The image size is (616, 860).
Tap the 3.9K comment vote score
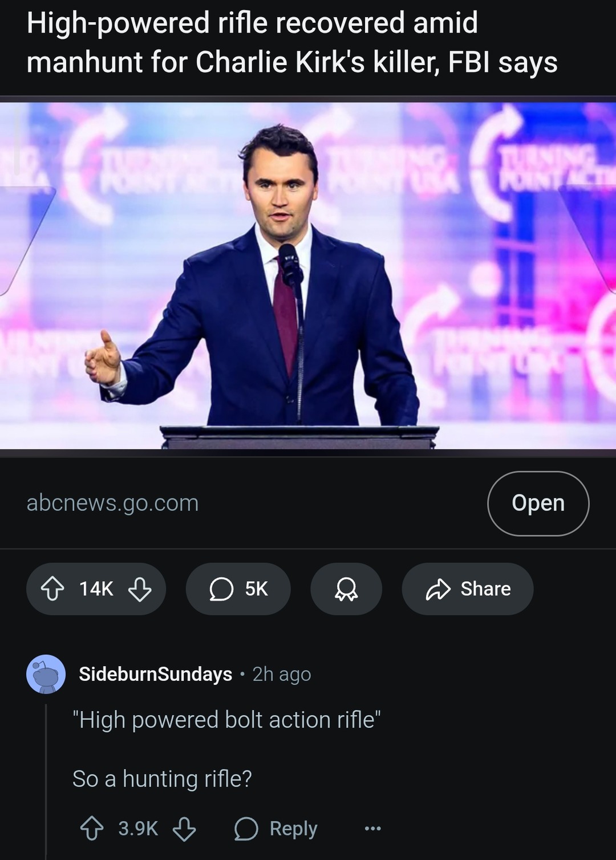138,829
